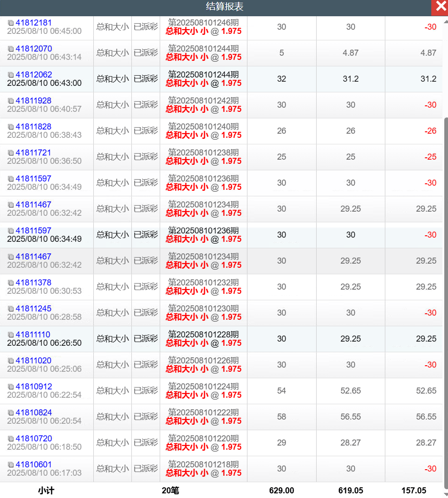Click the copy icon next to order 41812070

point(11,49)
